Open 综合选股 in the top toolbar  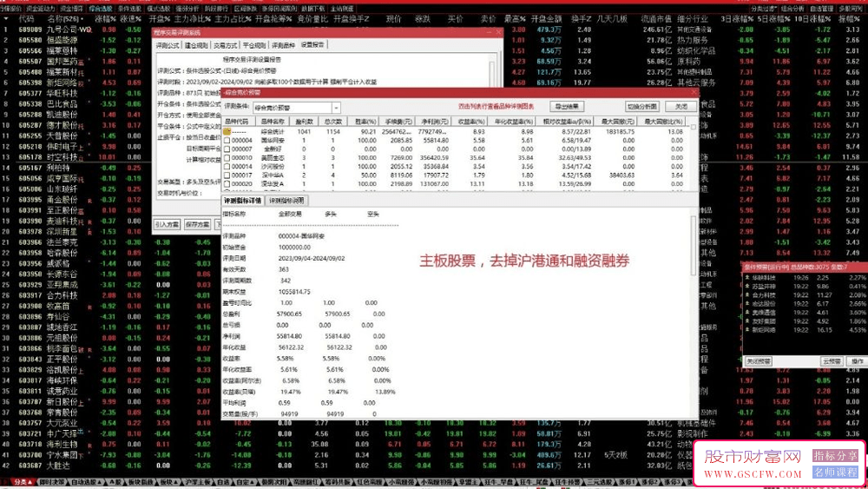(100, 9)
